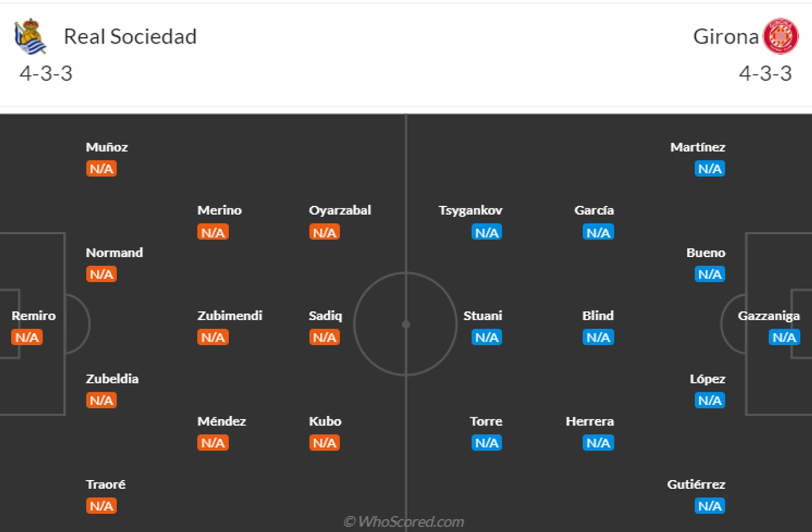812x532 pixels.
Task: Click Stuani's blue N/A rating badge
Action: point(487,337)
